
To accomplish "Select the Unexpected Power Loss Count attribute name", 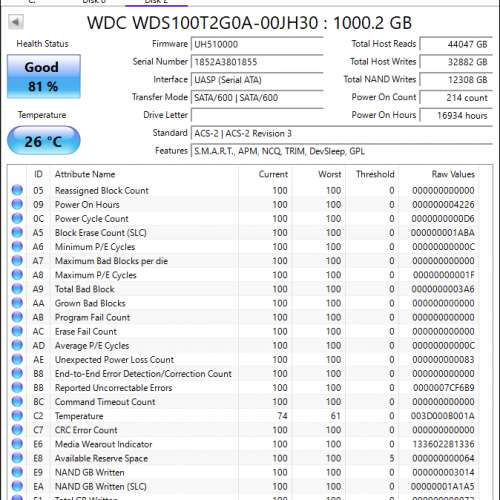I will point(114,360).
